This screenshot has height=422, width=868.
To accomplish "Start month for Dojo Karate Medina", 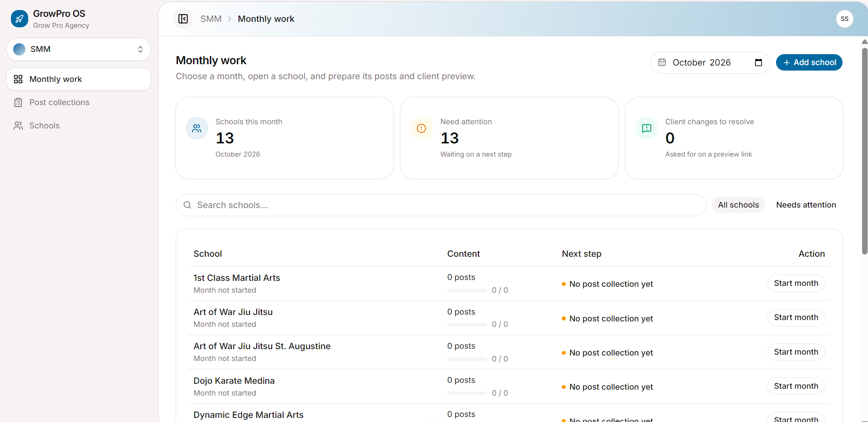I will click(x=796, y=386).
